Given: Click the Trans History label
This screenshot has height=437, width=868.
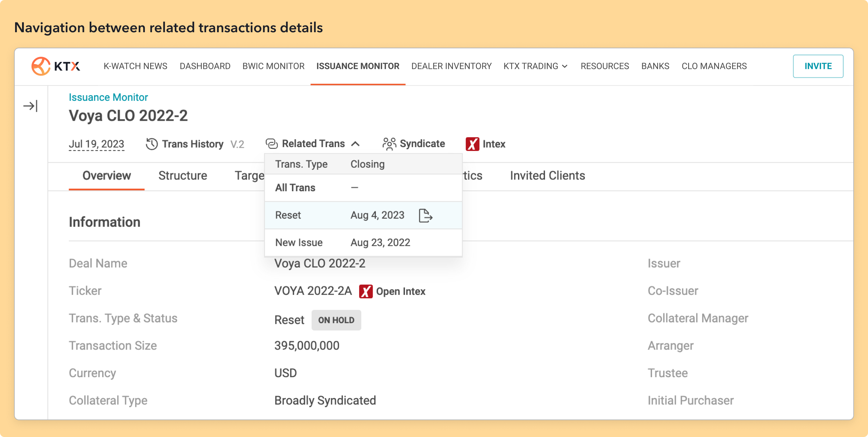Looking at the screenshot, I should tap(192, 144).
